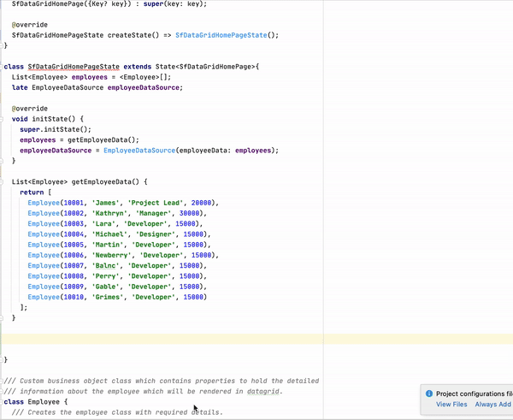This screenshot has width=513, height=420.
Task: Click the return keyword in getEmployeeData
Action: [x=32, y=192]
